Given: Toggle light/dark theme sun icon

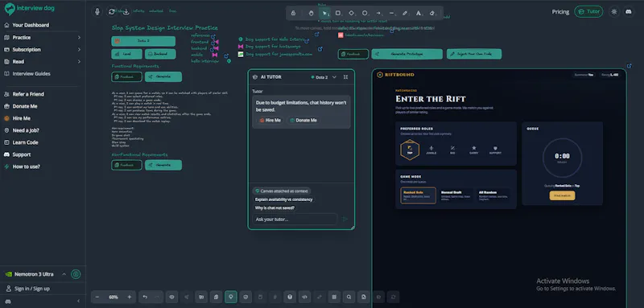Looking at the screenshot, I should (614, 11).
